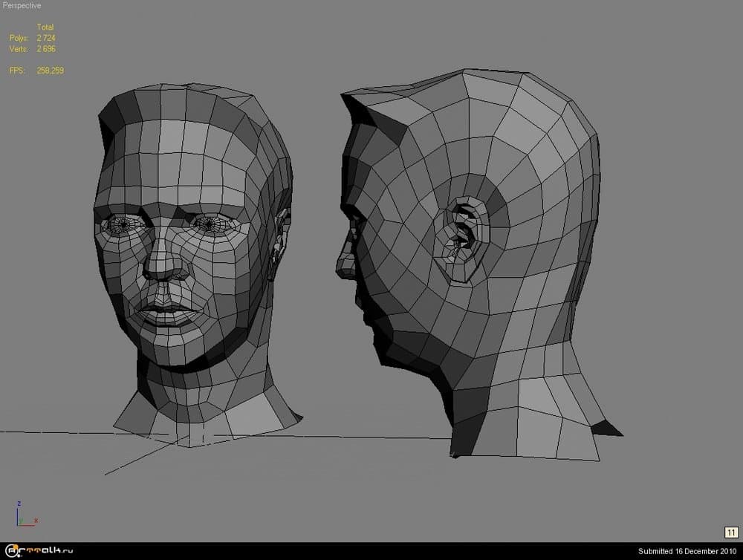This screenshot has width=743, height=560.
Task: Click the front head's screen-left eye
Action: (x=123, y=223)
